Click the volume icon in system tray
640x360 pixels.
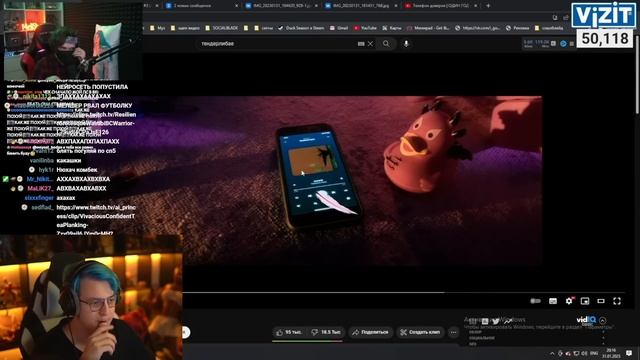(x=584, y=353)
